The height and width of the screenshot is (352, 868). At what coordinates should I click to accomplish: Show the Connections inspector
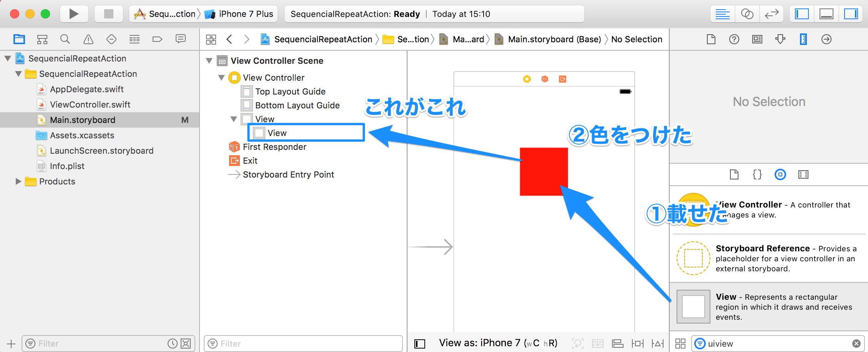click(x=826, y=39)
